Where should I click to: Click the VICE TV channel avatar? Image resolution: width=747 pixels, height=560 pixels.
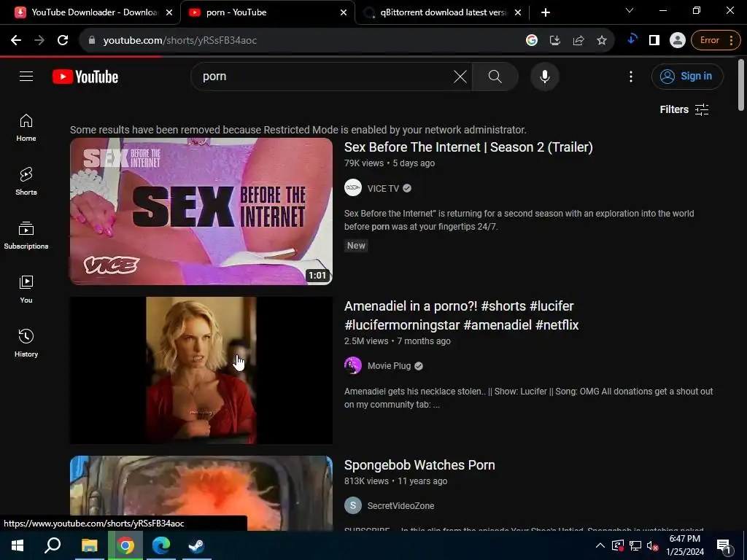click(353, 187)
